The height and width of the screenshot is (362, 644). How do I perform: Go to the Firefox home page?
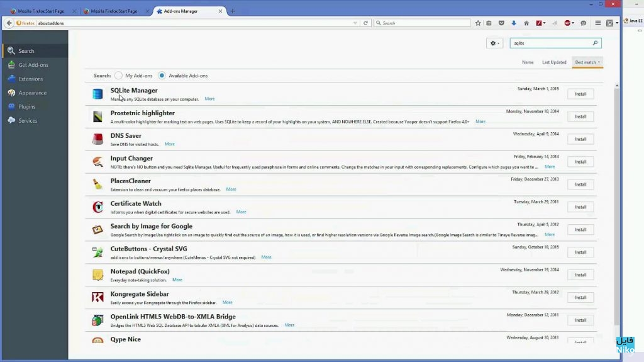[x=526, y=23]
